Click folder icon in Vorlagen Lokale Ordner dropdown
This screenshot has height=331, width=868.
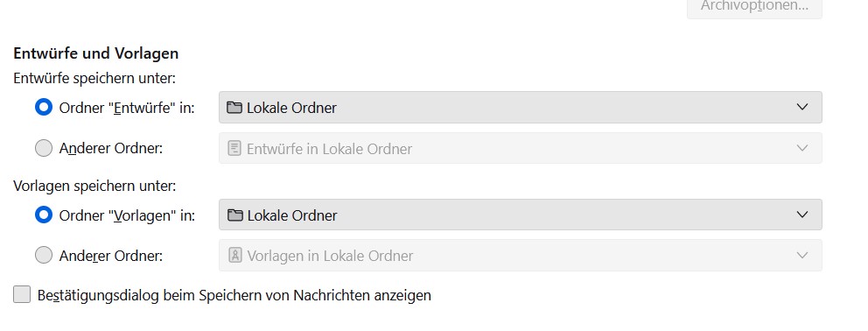click(x=235, y=215)
